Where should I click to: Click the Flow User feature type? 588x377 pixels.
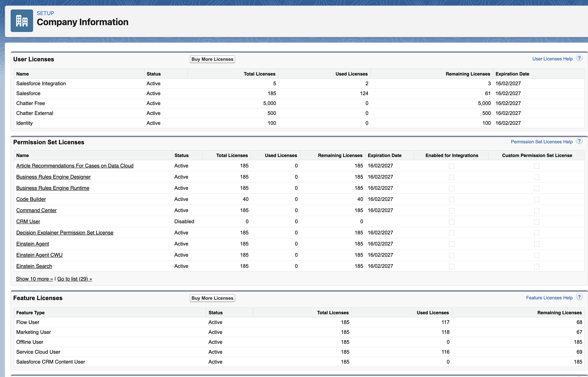point(28,322)
